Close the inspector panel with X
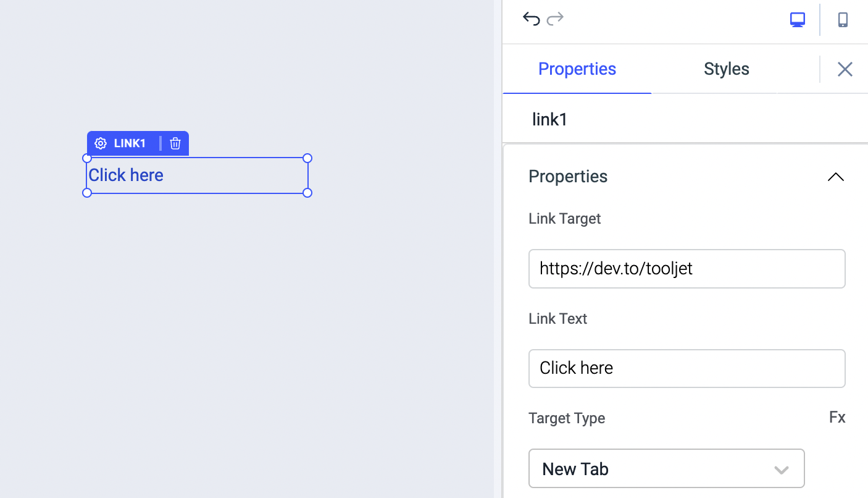 [x=845, y=69]
